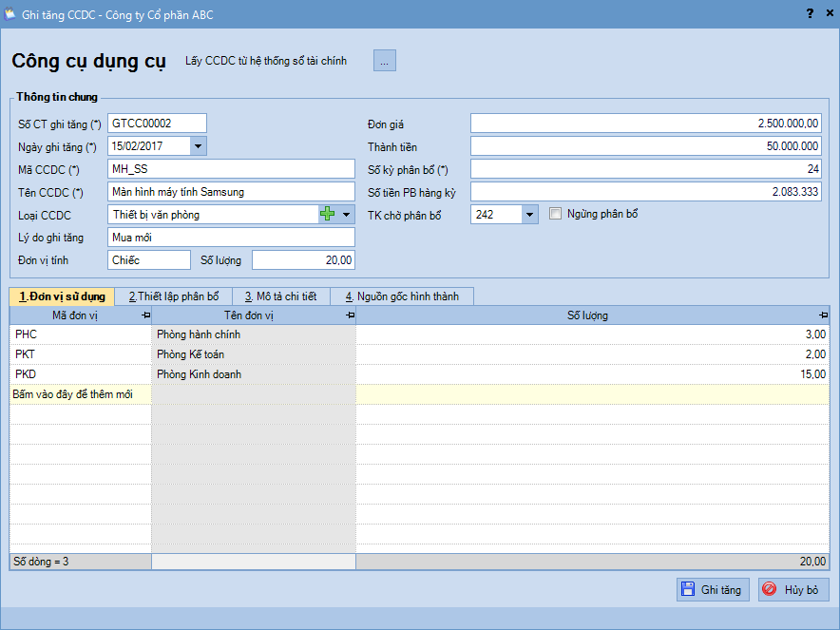Screen dimensions: 840x630
Task: Click the Hủy bỏ cancel button
Action: point(793,590)
